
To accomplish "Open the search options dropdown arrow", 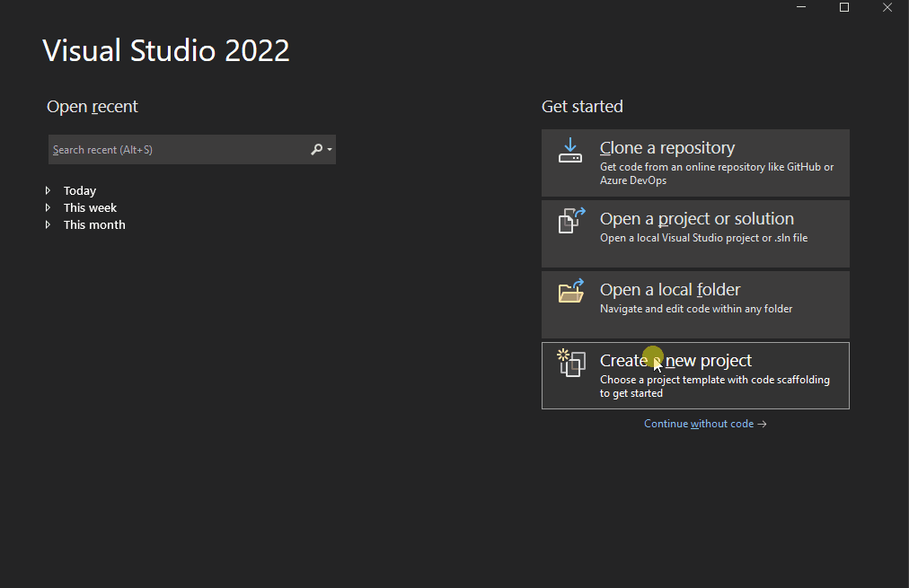I will (x=330, y=150).
